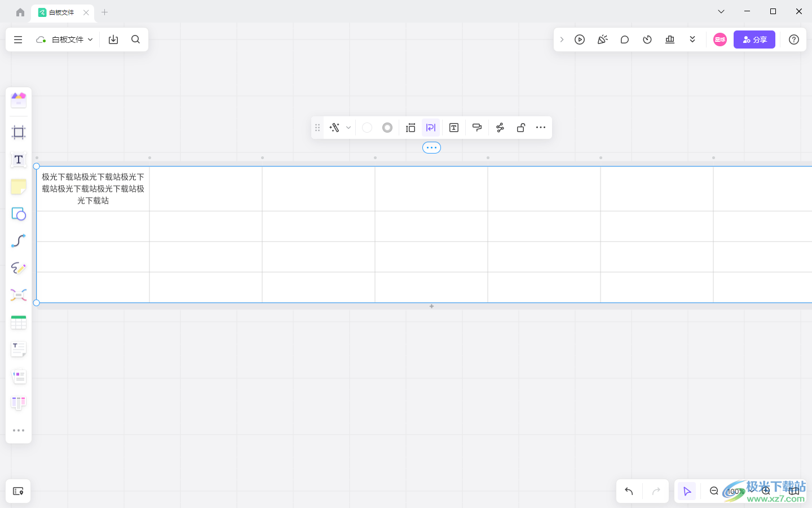Image resolution: width=812 pixels, height=508 pixels.
Task: Click the AI magic wand style icon
Action: pos(334,128)
